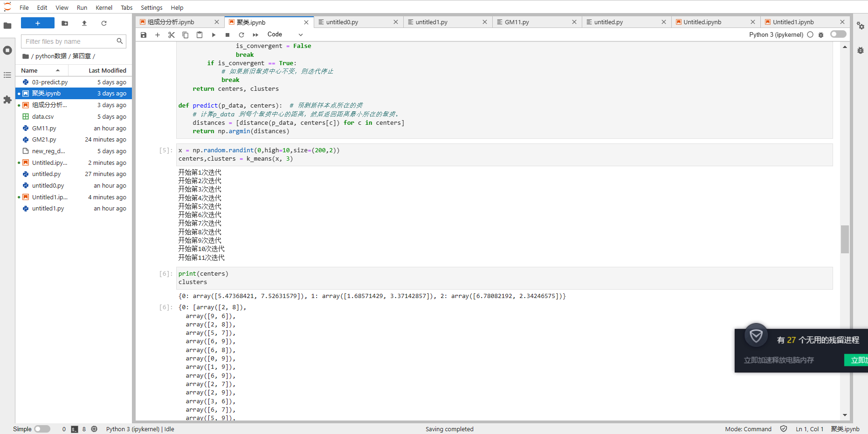Open the Help menu
The width and height of the screenshot is (868, 434).
point(177,7)
